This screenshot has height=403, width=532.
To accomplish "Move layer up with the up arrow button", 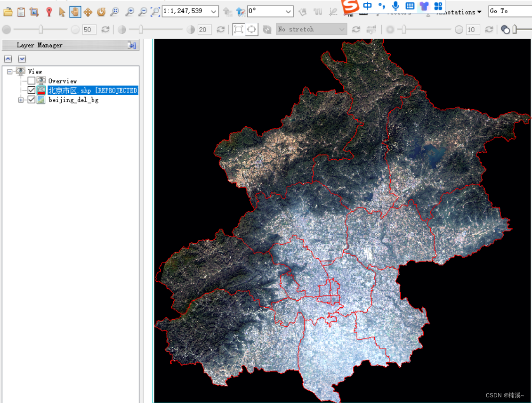I will (x=8, y=59).
